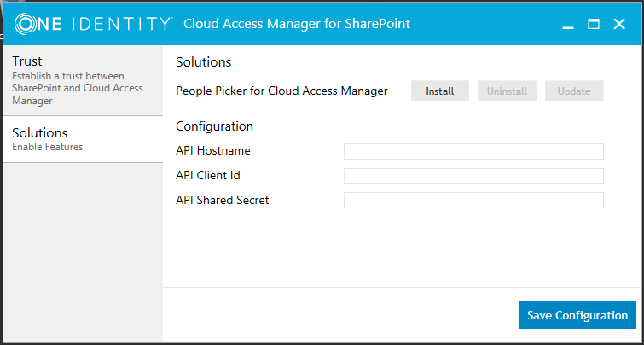This screenshot has height=345, width=644.
Task: Click into the API Client Id field
Action: coord(473,176)
